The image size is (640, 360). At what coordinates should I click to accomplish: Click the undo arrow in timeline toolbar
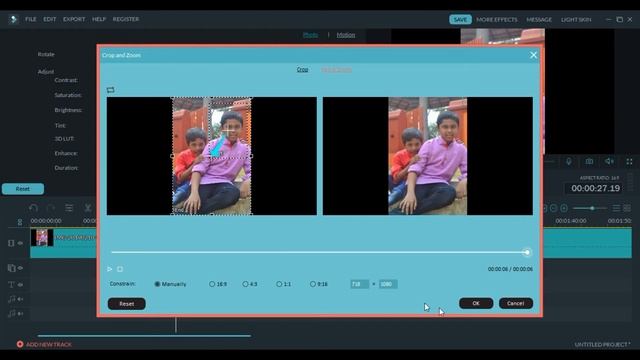pos(33,208)
